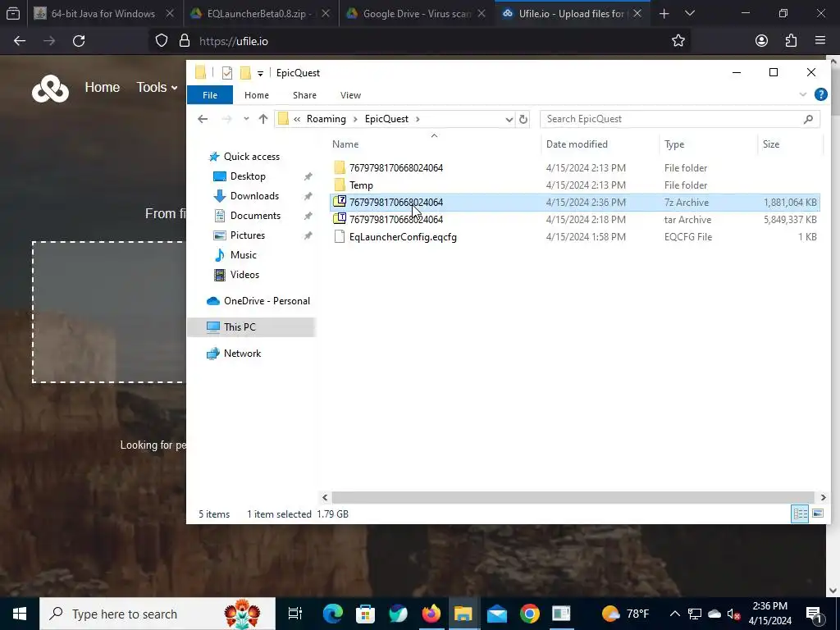Open Customize Quick Access Toolbar dropdown
840x630 pixels.
pyautogui.click(x=260, y=73)
